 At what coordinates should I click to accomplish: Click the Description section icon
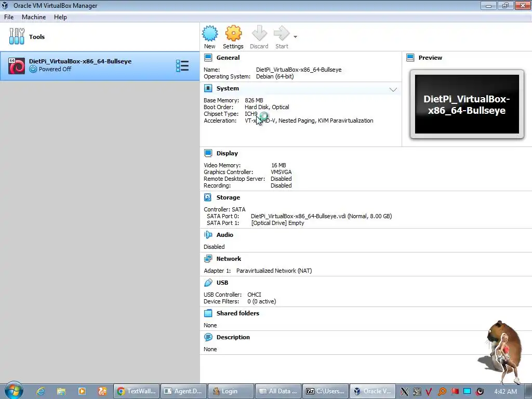tap(208, 337)
